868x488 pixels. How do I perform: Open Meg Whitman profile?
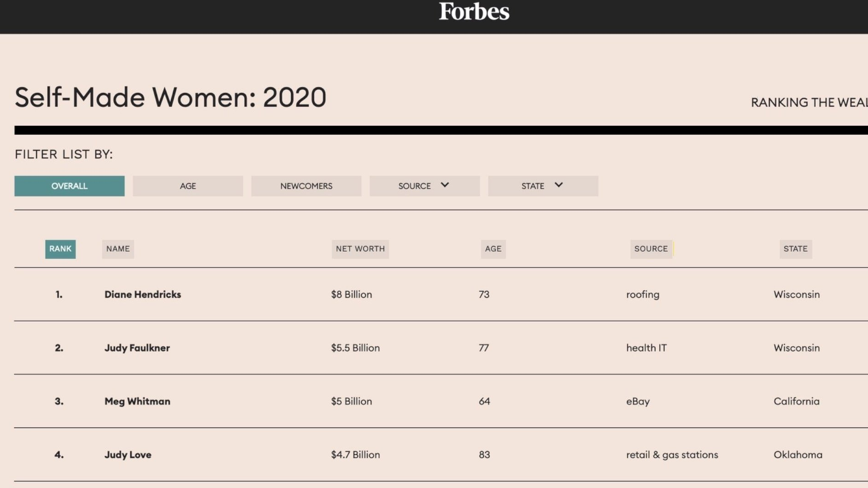[137, 401]
